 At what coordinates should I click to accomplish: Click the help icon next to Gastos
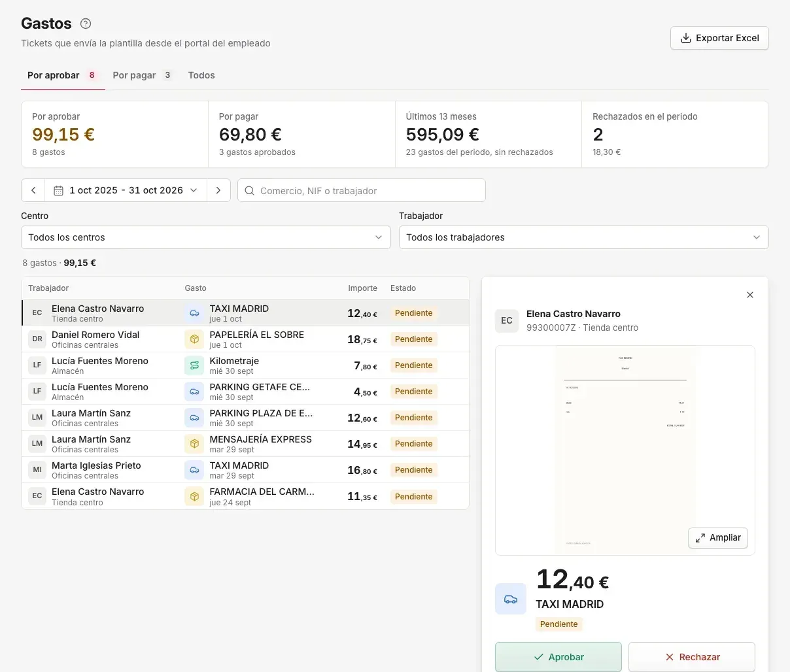[x=86, y=24]
